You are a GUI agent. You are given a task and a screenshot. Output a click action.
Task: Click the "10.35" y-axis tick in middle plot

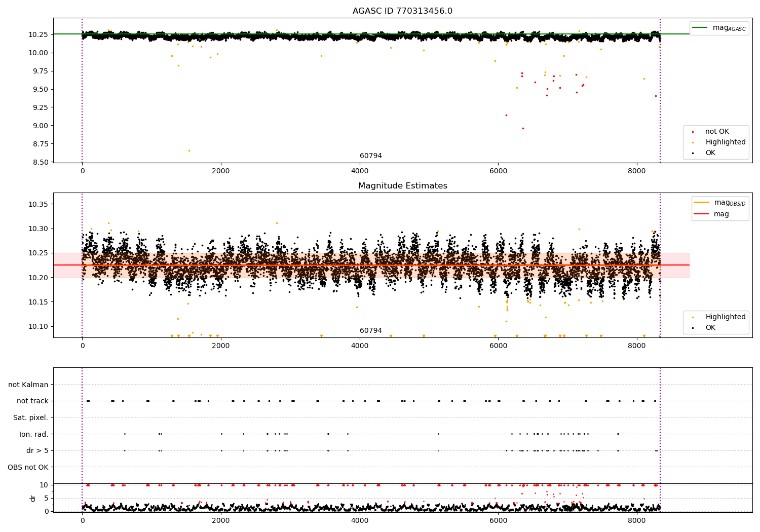pos(38,204)
